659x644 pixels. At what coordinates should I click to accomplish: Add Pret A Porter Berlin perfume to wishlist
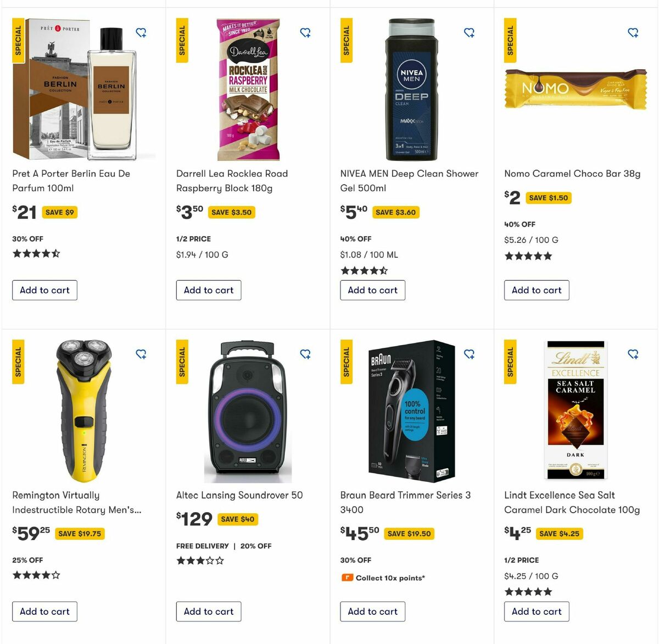141,32
